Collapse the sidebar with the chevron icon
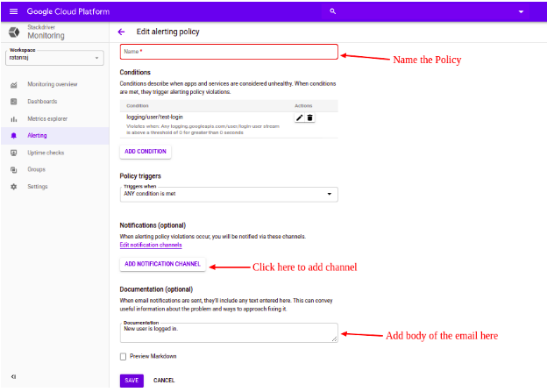The width and height of the screenshot is (547, 392). pos(13,376)
